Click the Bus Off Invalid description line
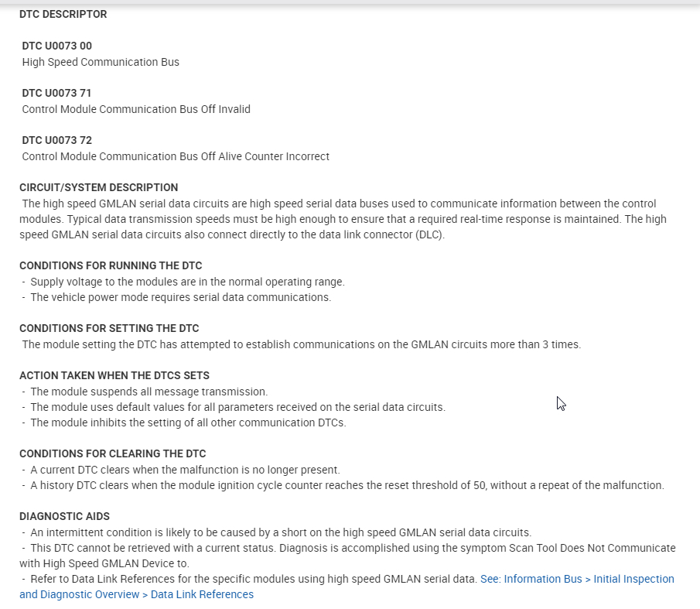This screenshot has height=609, width=700. (136, 109)
